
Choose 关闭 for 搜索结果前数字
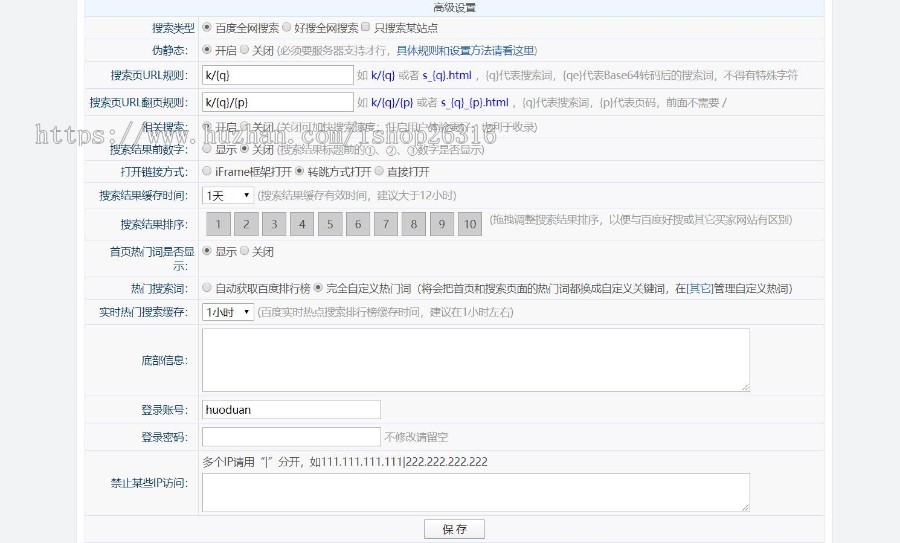point(245,149)
